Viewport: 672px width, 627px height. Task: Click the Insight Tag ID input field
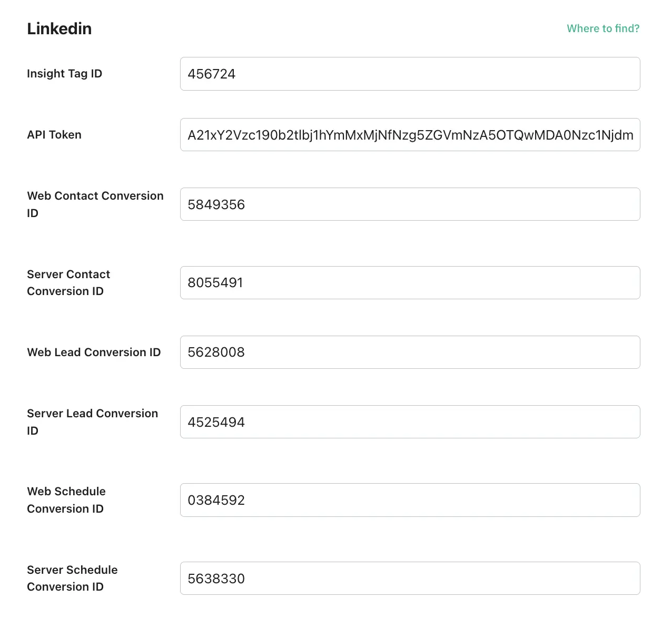tap(410, 74)
